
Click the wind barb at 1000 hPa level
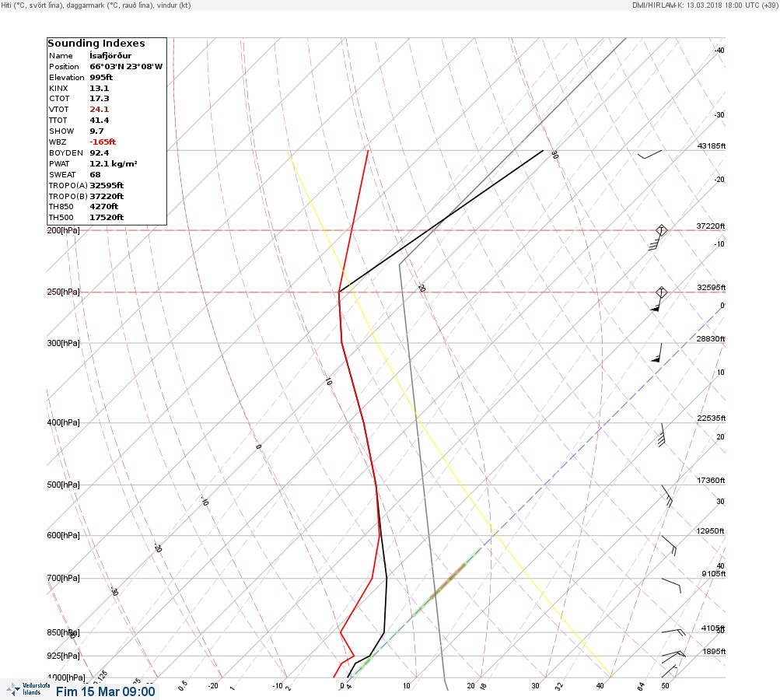pyautogui.click(x=670, y=671)
